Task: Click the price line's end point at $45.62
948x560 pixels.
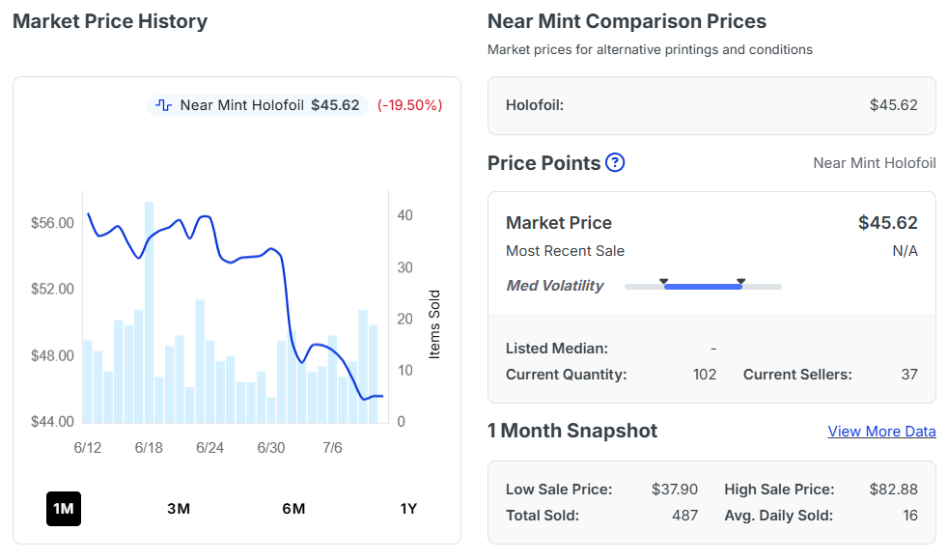Action: (x=382, y=396)
